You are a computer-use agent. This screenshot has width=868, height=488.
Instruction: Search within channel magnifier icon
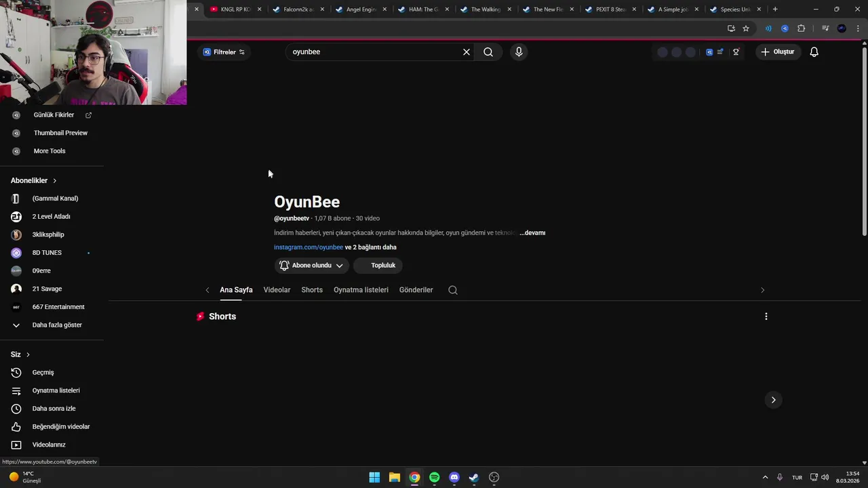pos(453,290)
